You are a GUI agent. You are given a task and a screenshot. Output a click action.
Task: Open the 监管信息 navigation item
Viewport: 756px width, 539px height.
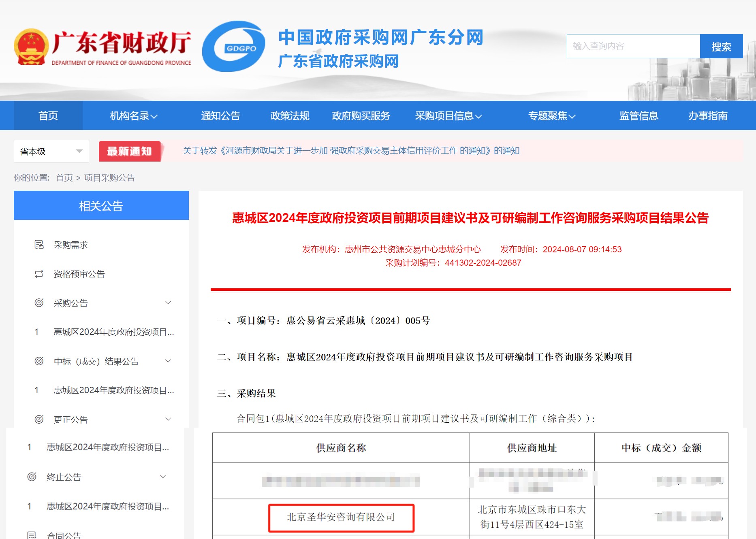639,116
